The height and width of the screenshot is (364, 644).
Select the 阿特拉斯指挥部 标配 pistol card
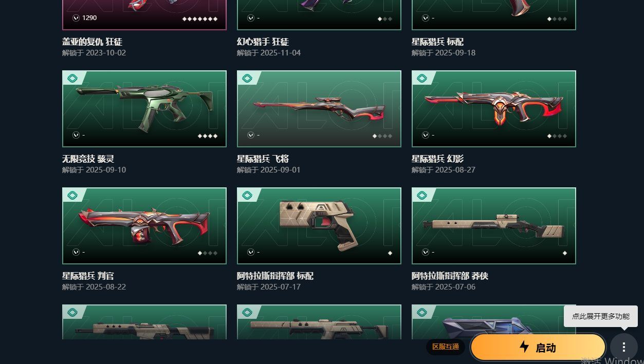click(319, 226)
